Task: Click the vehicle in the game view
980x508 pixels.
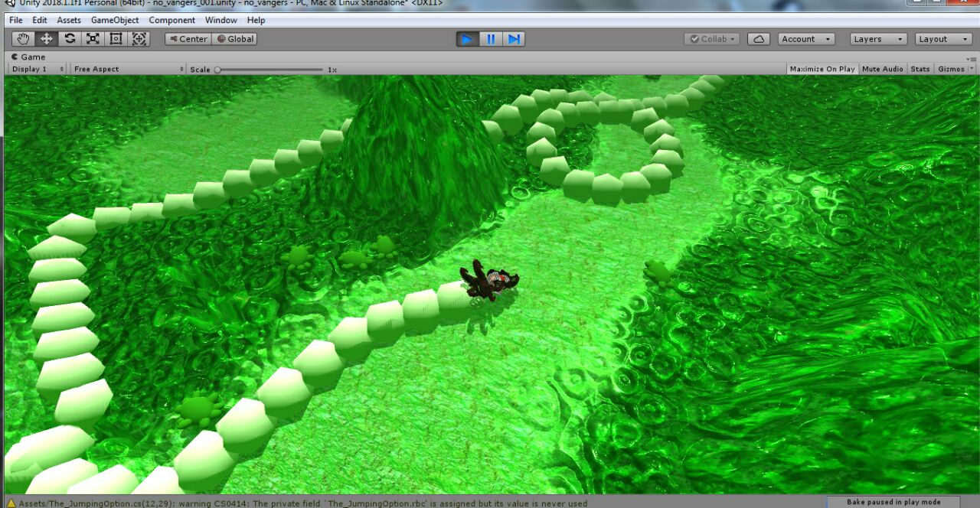Action: (489, 281)
